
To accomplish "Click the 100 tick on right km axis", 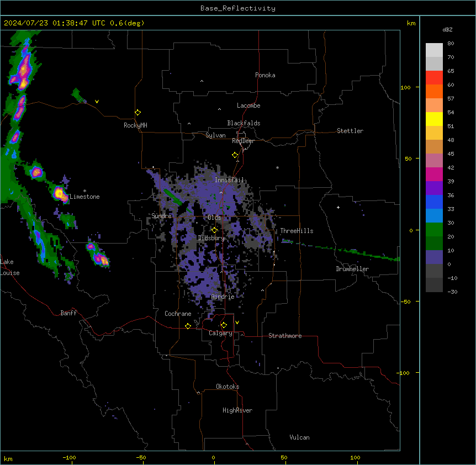I will click(x=405, y=87).
